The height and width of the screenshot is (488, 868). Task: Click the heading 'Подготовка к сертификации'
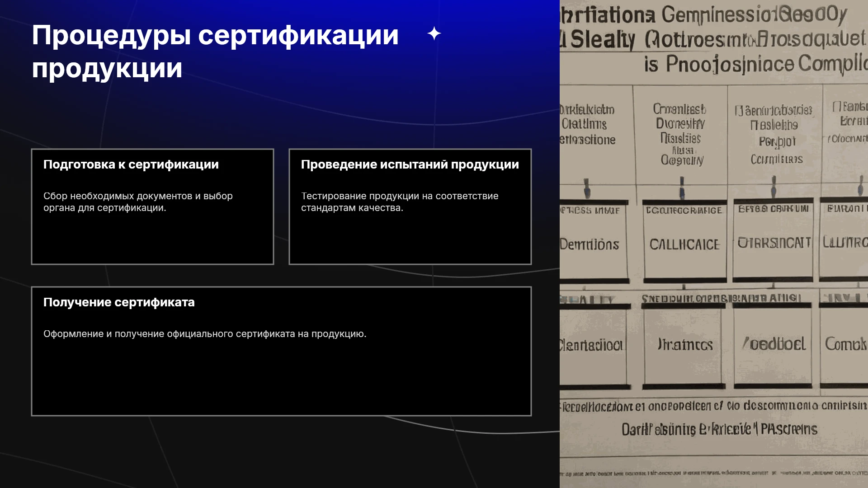[x=131, y=164]
